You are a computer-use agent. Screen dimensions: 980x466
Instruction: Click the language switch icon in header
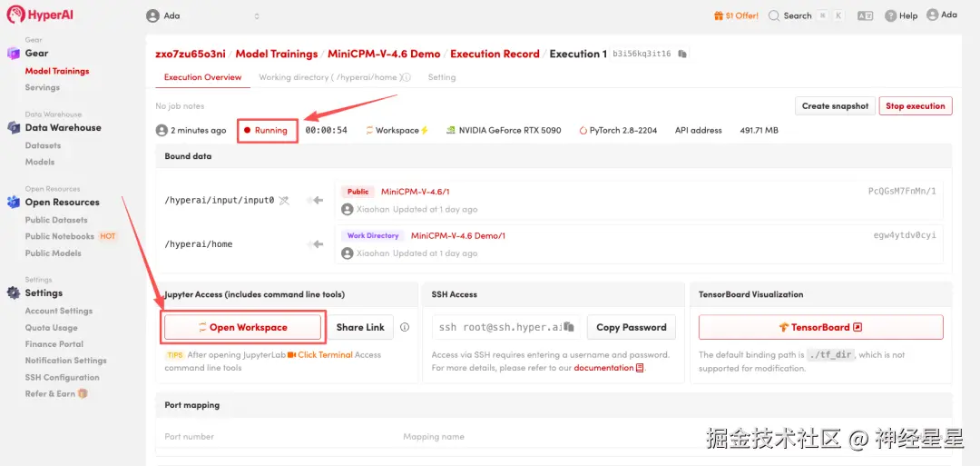[865, 16]
